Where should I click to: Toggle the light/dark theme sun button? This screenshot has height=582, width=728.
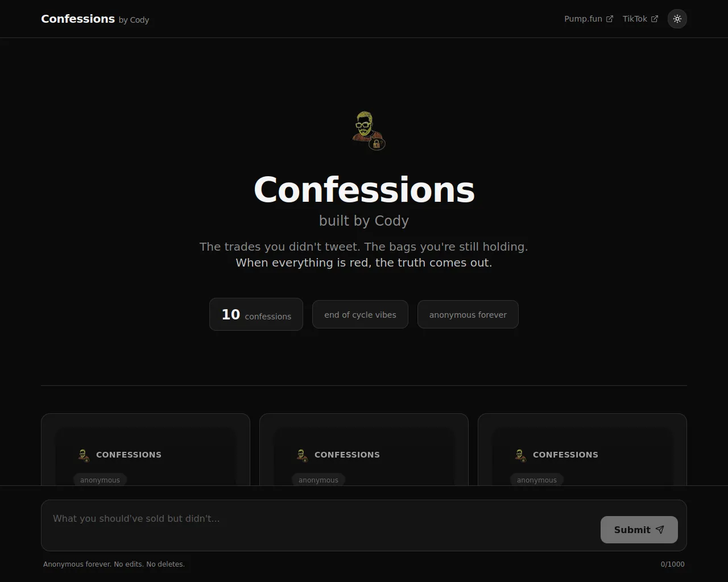(x=677, y=19)
